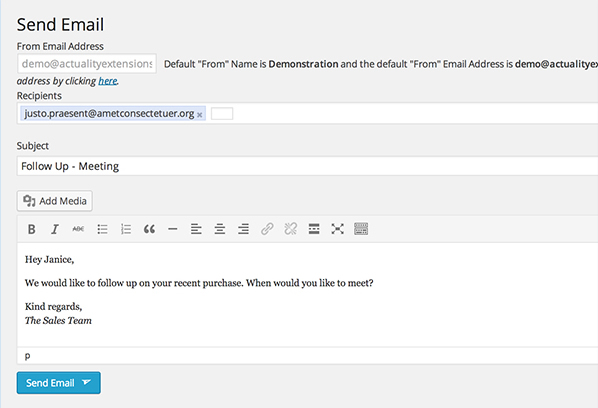This screenshot has width=598, height=408.
Task: Follow the 'here' link
Action: tap(108, 81)
